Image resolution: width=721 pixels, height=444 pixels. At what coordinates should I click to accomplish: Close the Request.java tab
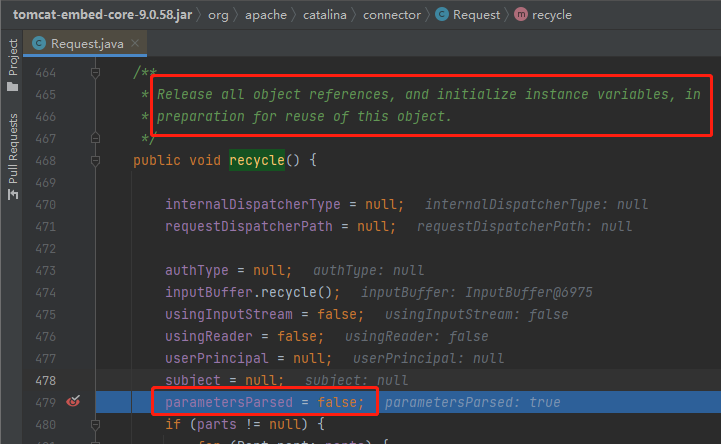[x=135, y=43]
